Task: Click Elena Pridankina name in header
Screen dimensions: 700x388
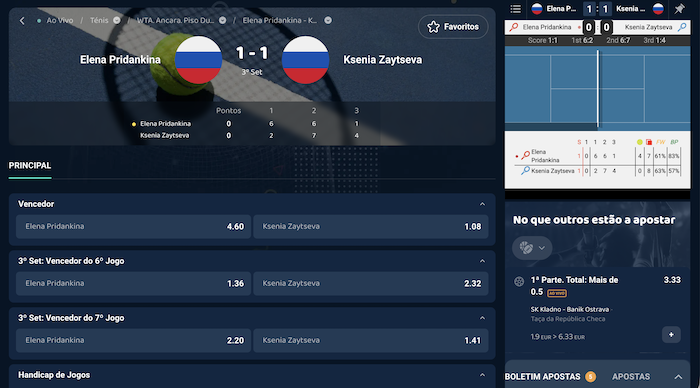Action: [120, 60]
